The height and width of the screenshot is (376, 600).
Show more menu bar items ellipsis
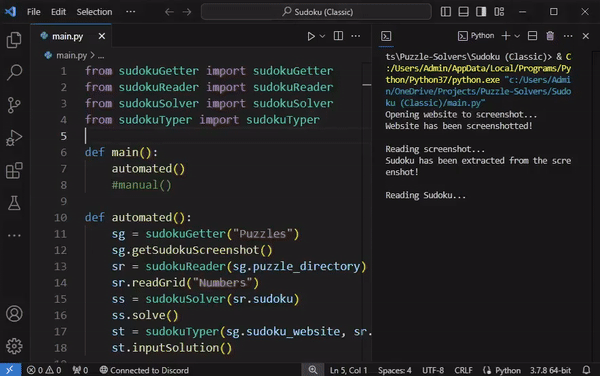pos(130,12)
